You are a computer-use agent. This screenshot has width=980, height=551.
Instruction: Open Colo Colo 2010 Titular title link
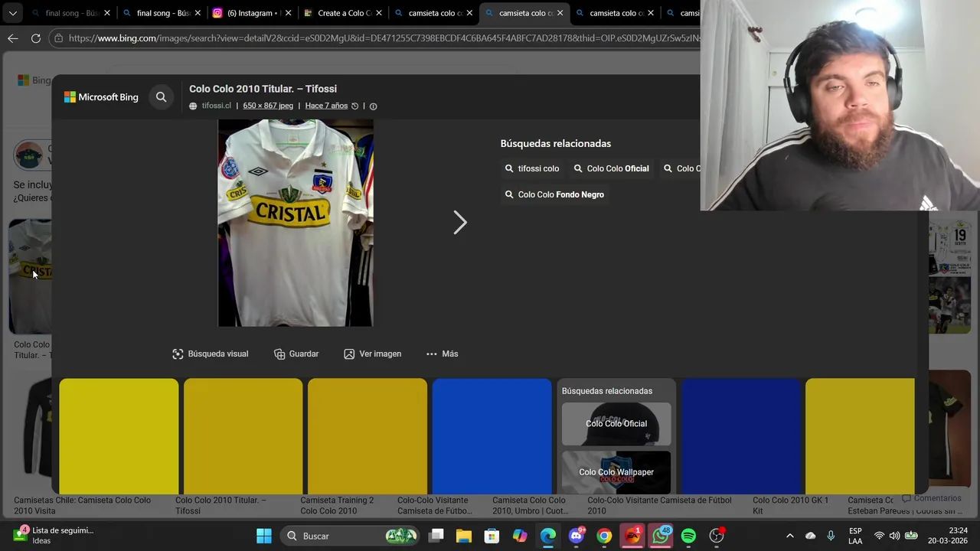pyautogui.click(x=263, y=89)
